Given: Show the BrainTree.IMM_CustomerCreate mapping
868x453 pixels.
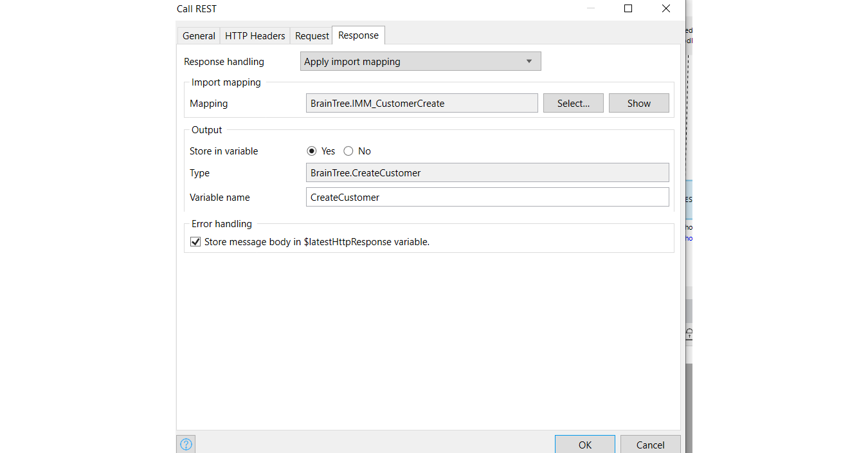Looking at the screenshot, I should (638, 103).
